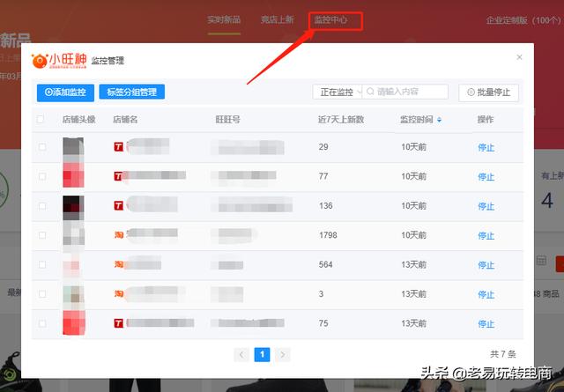564x392 pixels.
Task: Stop monitoring the shop with 75 items
Action: pyautogui.click(x=486, y=324)
